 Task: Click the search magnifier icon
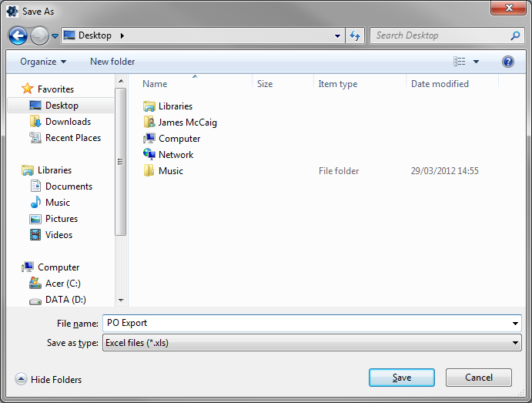tap(515, 35)
